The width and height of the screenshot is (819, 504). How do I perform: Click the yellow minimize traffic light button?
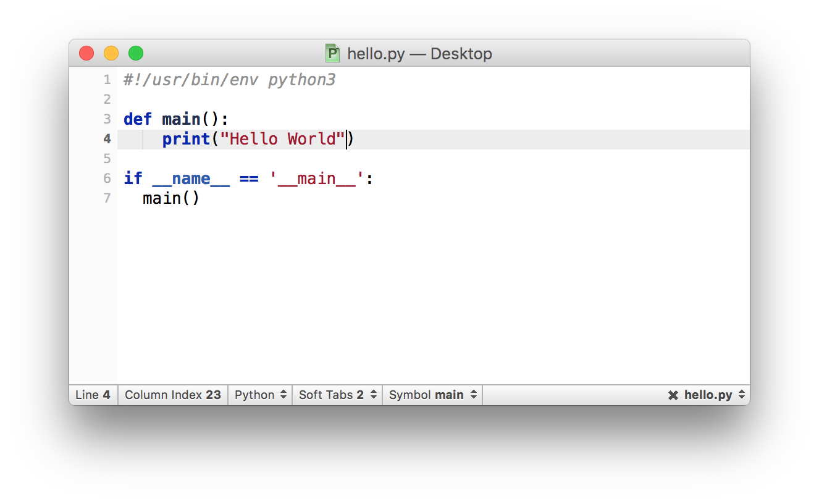pos(111,53)
